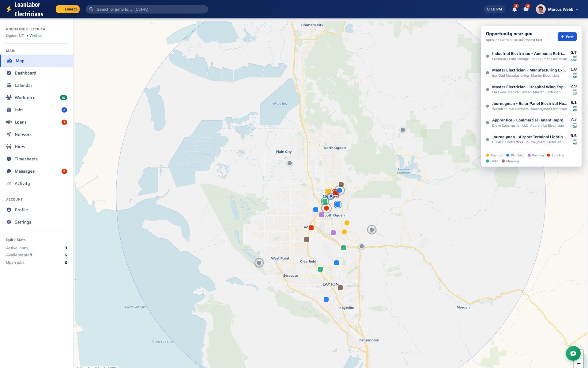Screen dimensions: 588x368
Task: Click the gray job marker near Plain City
Action: tap(290, 163)
